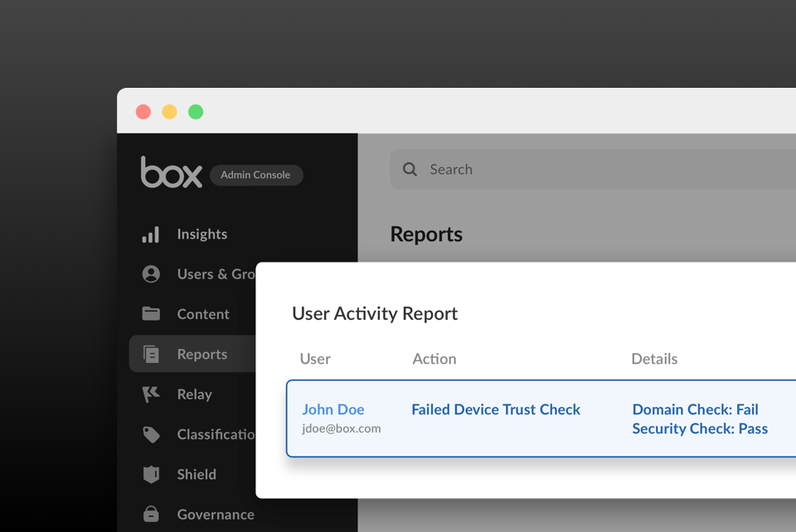Image resolution: width=796 pixels, height=532 pixels.
Task: Click the Users & Groups icon
Action: coord(152,274)
